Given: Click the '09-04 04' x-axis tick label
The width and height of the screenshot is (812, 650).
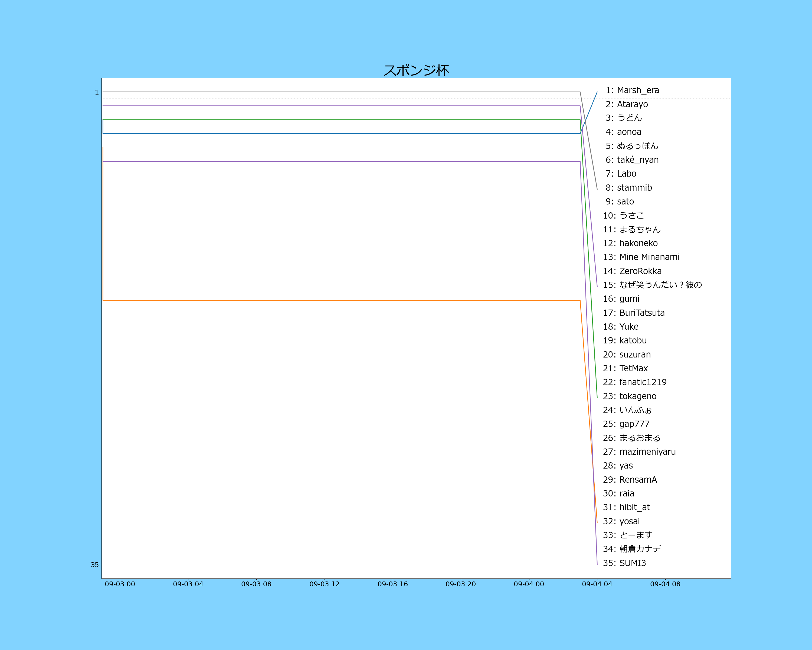Looking at the screenshot, I should point(597,584).
